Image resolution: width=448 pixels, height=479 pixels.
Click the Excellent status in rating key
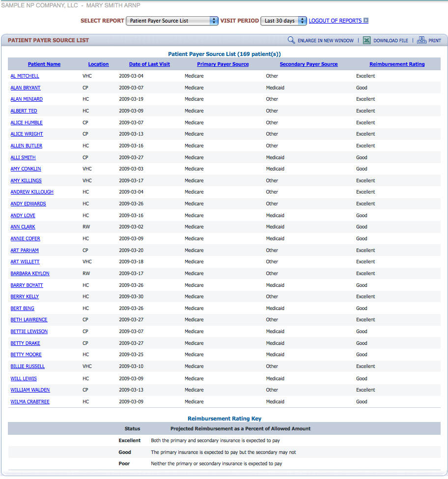tap(130, 441)
